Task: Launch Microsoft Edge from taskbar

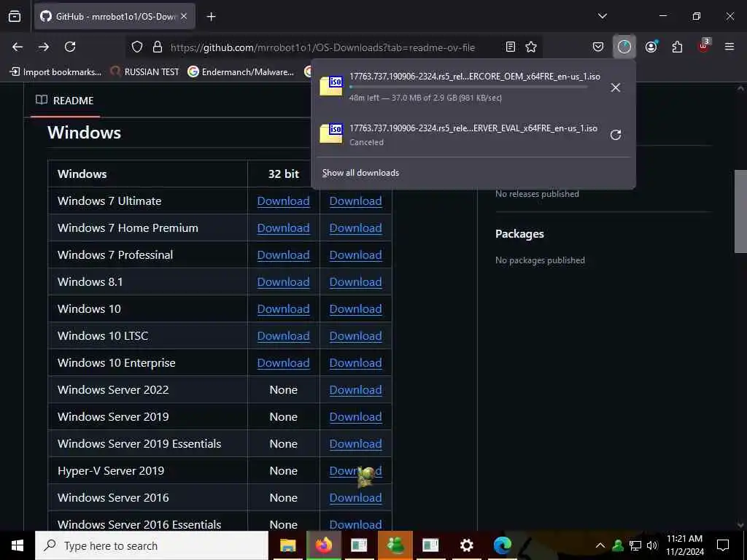Action: pos(502,545)
